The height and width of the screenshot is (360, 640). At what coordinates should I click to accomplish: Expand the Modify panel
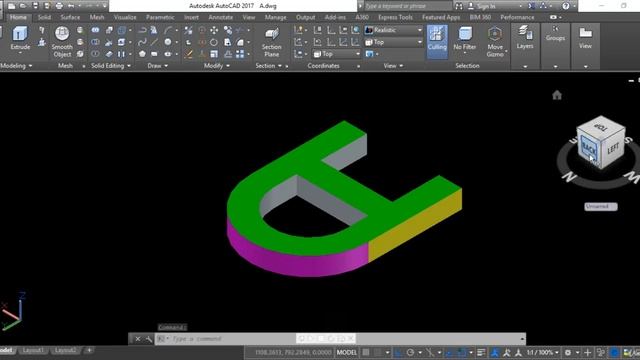216,66
